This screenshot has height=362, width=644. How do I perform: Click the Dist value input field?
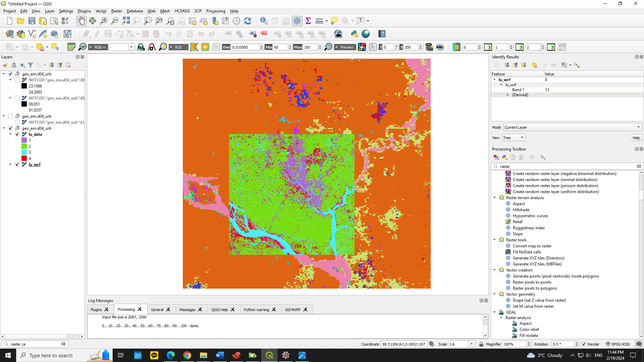point(245,47)
